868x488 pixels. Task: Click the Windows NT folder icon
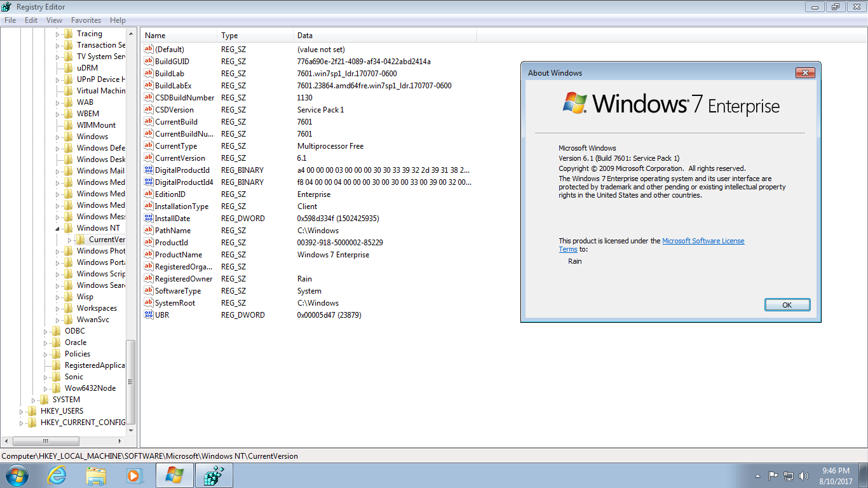68,228
